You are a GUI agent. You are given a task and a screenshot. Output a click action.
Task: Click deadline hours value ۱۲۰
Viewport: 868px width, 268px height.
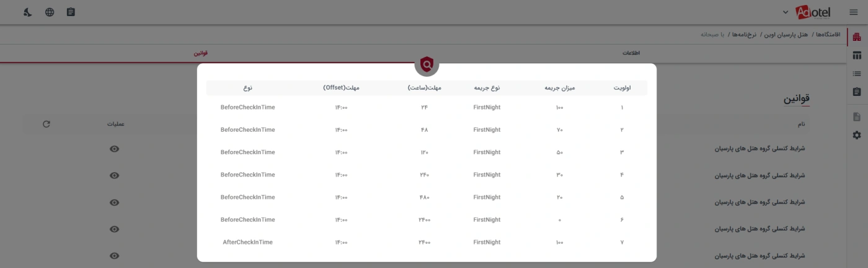[424, 152]
